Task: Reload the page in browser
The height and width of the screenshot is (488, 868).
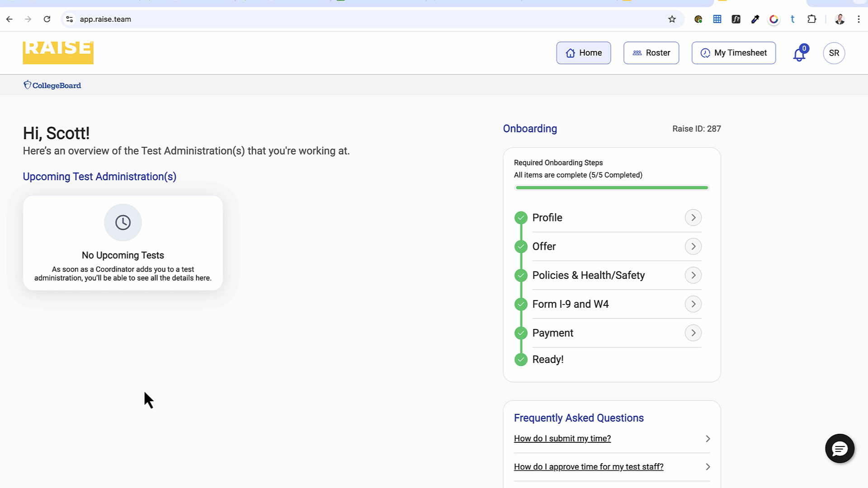Action: (x=47, y=19)
